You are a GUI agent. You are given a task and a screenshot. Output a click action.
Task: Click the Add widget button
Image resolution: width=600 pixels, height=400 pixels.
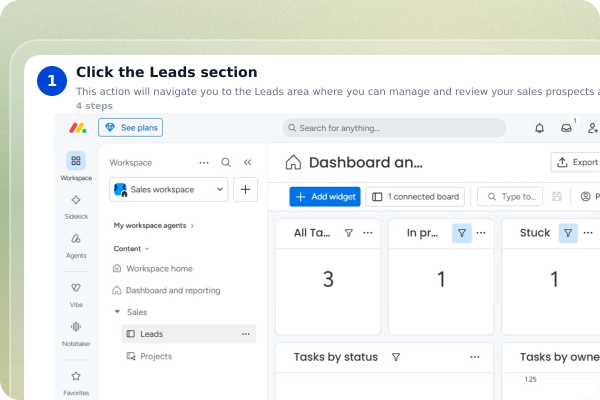point(325,197)
